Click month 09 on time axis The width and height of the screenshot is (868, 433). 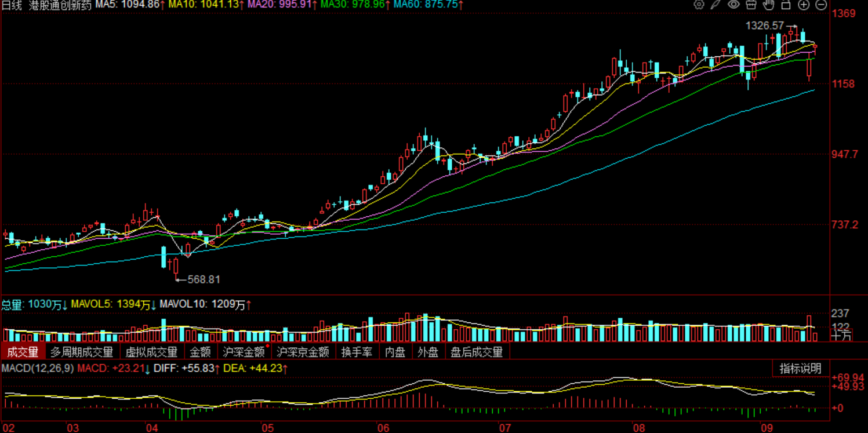[x=768, y=428]
